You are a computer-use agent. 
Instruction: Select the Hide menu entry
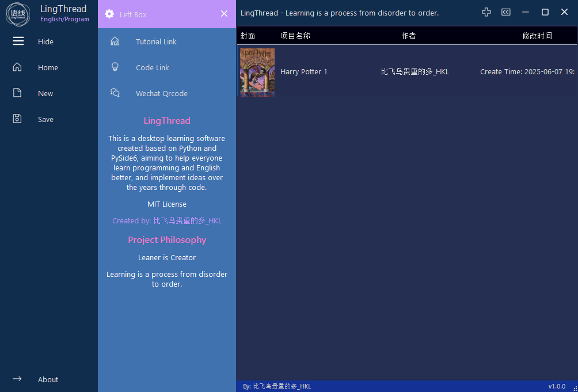45,41
